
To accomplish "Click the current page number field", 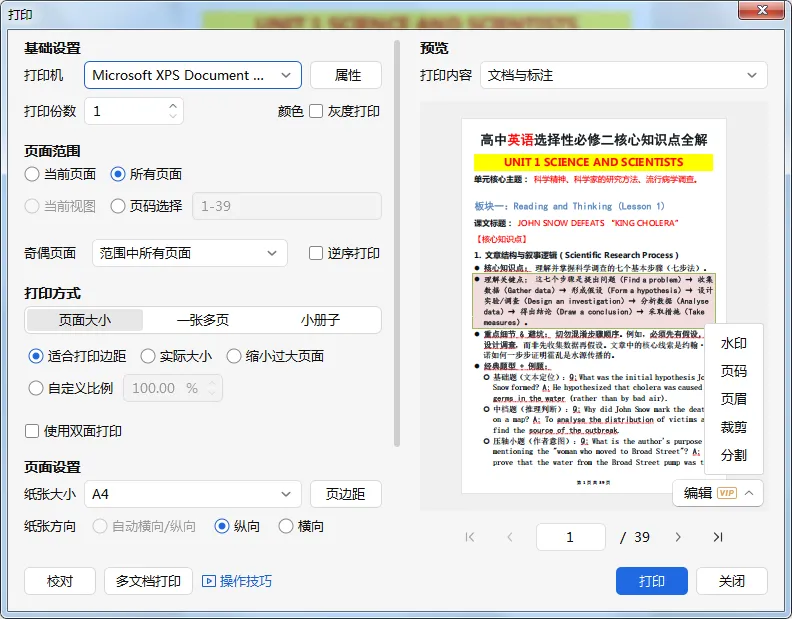I will [571, 537].
